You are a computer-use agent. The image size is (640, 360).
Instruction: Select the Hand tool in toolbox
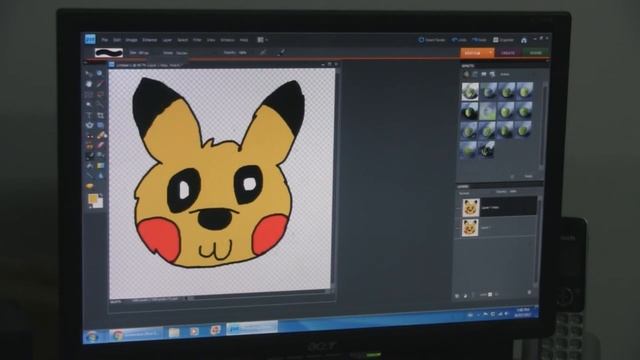click(x=89, y=84)
